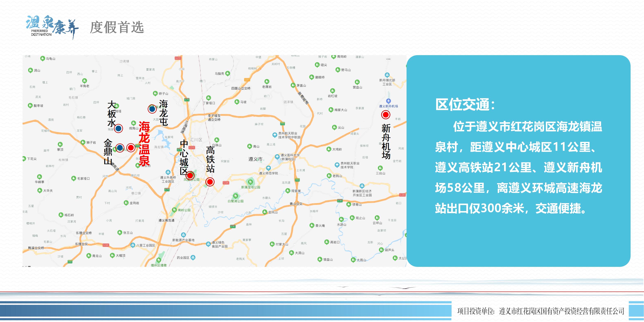The image size is (644, 322).
Task: Click the red marker for 中心城区
Action: coord(190,175)
